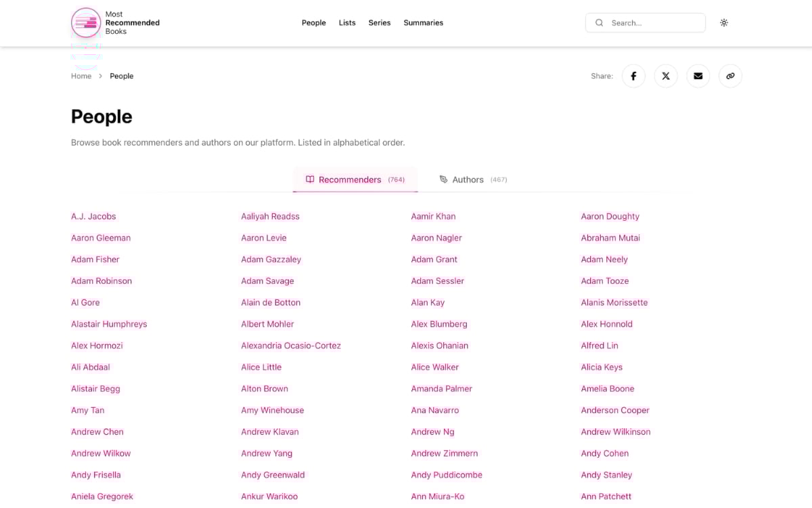Screen dimensions: 812x508
Task: Select Alton Brown's name
Action: point(265,389)
